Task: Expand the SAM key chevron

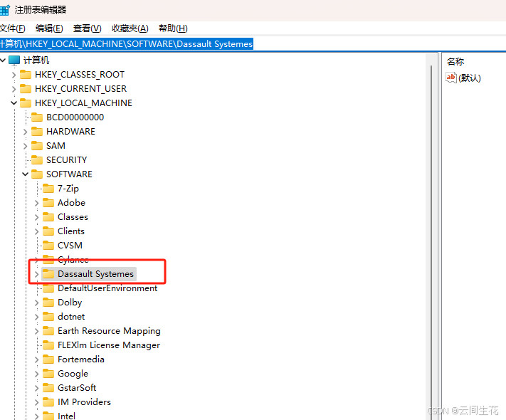Action: pos(25,146)
